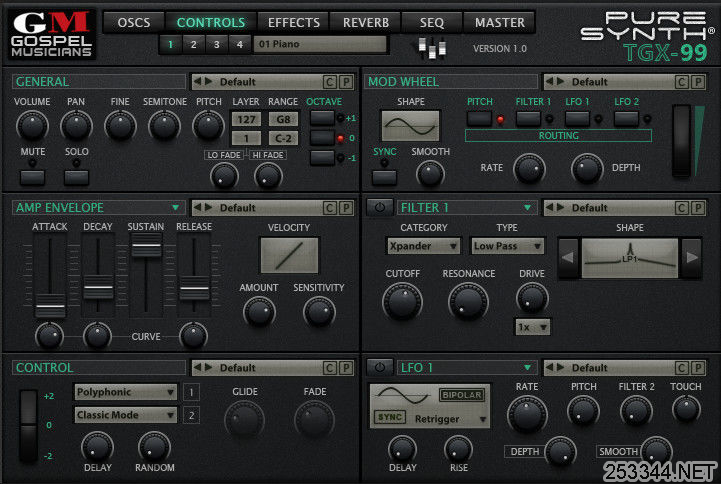
Task: Open the Filter 1 section dropdown
Action: click(527, 208)
